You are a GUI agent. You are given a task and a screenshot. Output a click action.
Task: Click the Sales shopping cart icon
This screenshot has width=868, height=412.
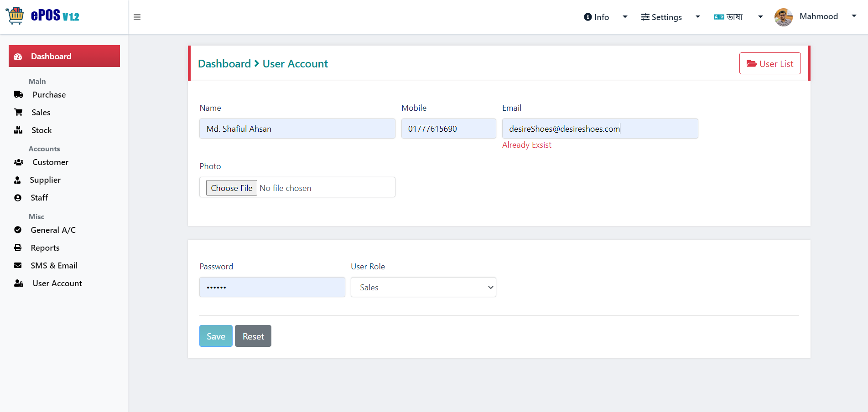[x=19, y=112]
